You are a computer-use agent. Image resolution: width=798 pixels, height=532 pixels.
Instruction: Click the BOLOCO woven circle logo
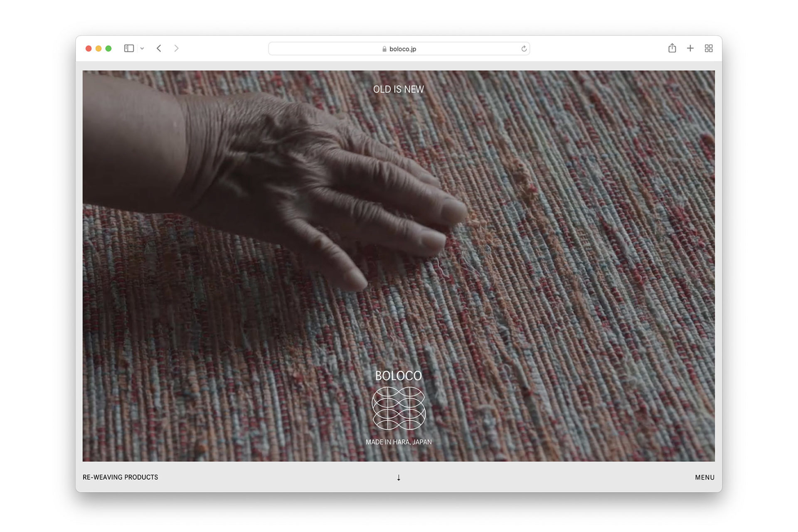tap(399, 408)
